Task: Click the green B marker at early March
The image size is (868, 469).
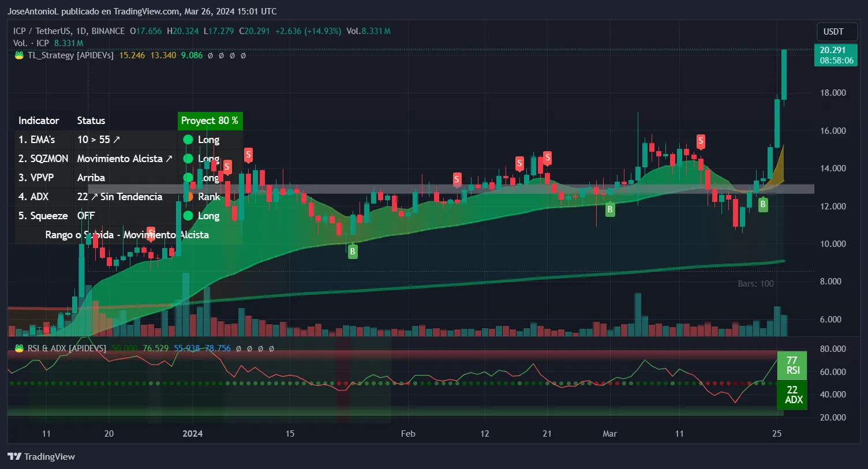Action: pyautogui.click(x=609, y=209)
